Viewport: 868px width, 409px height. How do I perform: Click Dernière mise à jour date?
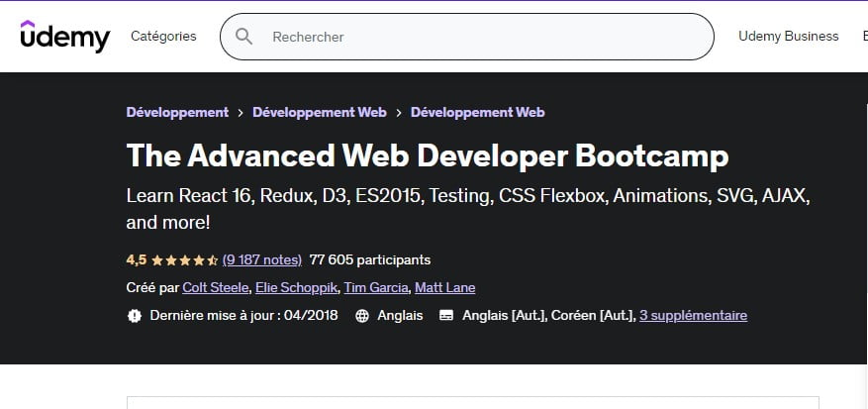click(x=243, y=315)
